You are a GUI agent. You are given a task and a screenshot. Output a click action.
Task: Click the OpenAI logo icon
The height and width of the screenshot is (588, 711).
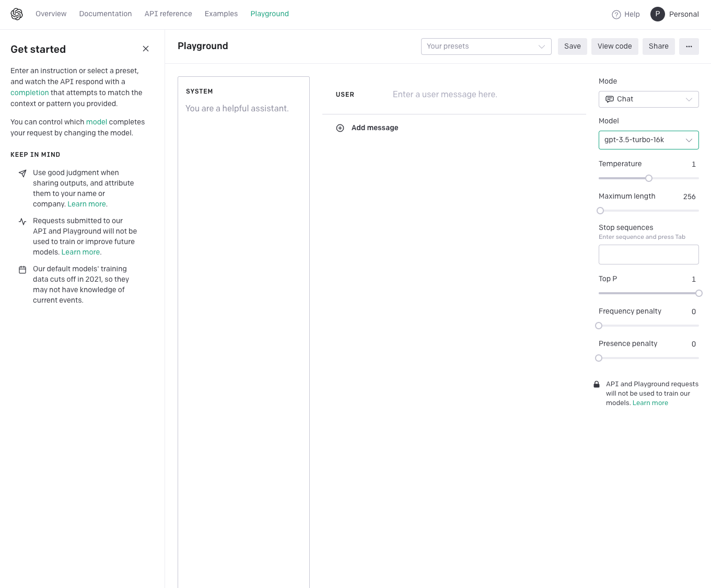17,14
